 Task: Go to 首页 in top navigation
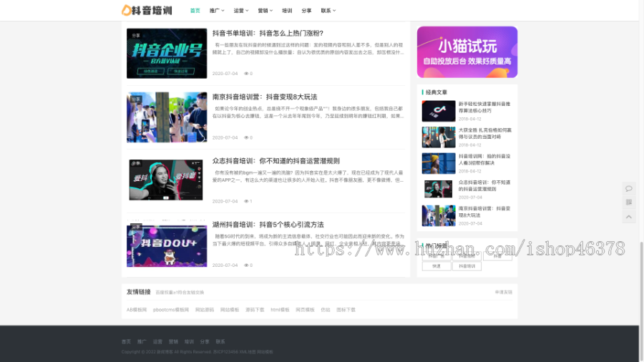[x=195, y=11]
